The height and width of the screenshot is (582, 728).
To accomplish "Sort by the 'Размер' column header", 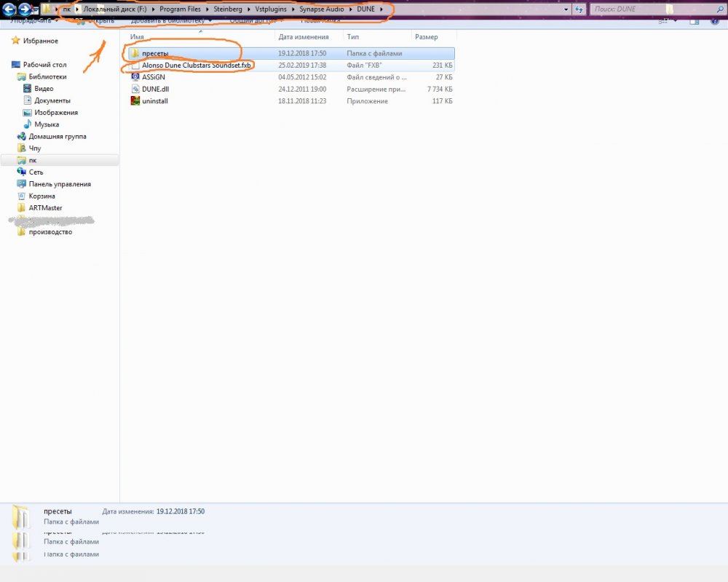I will 426,36.
